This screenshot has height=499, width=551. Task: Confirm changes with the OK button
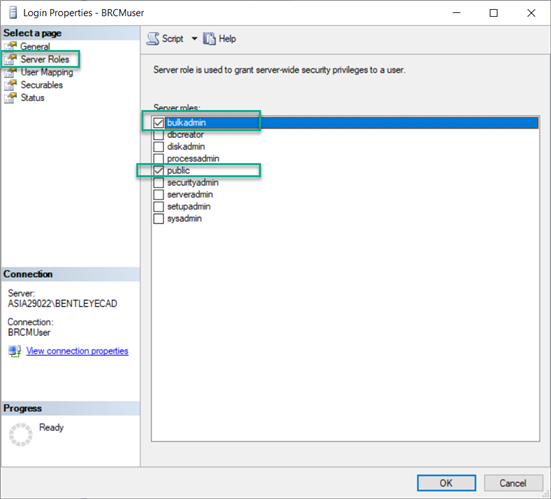[446, 483]
